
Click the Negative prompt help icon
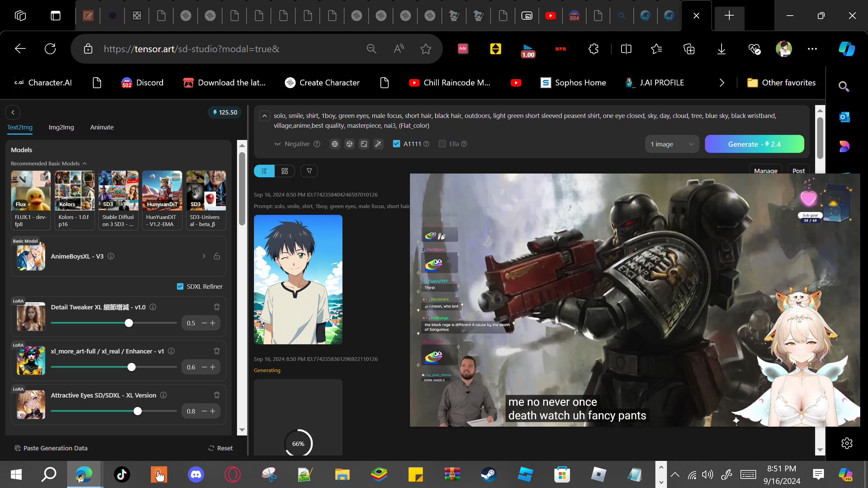317,144
